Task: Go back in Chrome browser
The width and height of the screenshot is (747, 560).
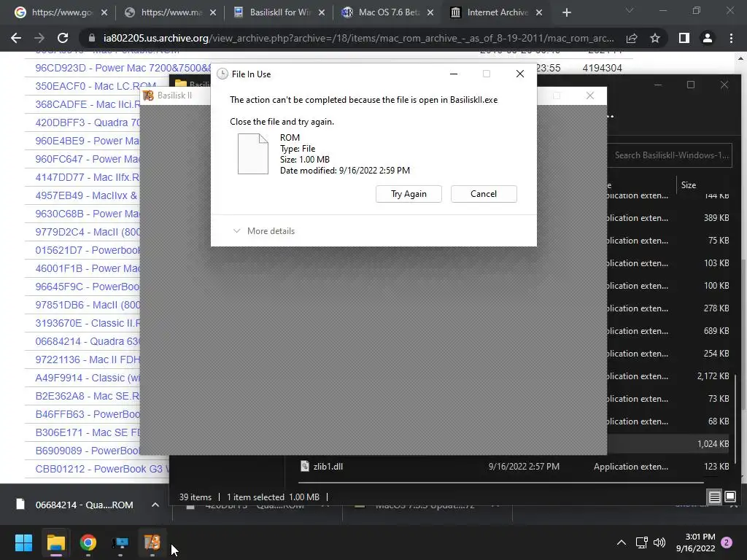Action: point(16,38)
